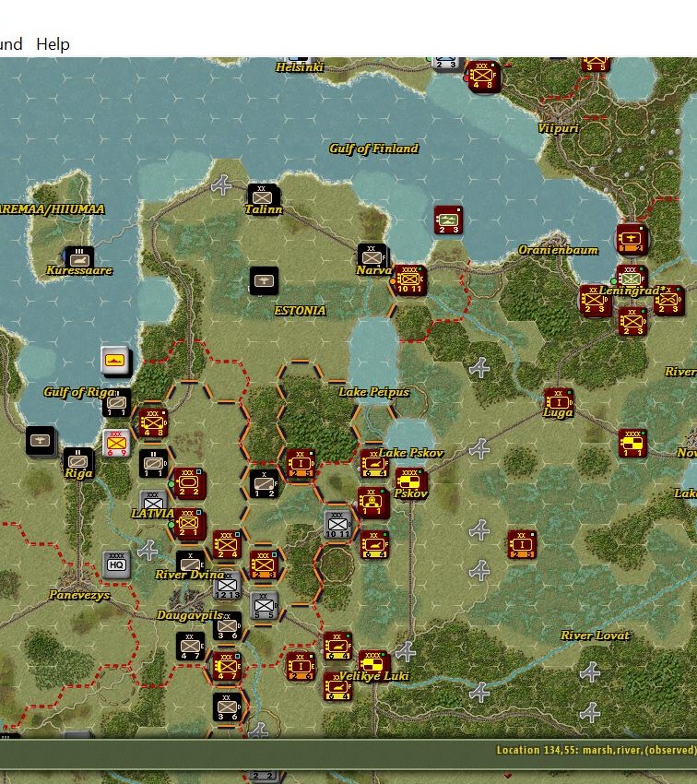Select the white XXX 6 9 counter near Riga
The image size is (697, 784).
click(116, 443)
